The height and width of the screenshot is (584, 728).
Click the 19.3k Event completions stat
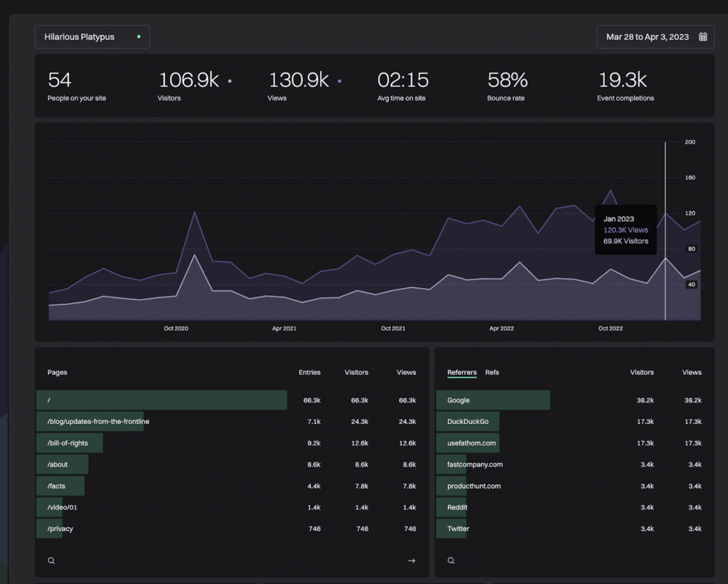point(626,86)
